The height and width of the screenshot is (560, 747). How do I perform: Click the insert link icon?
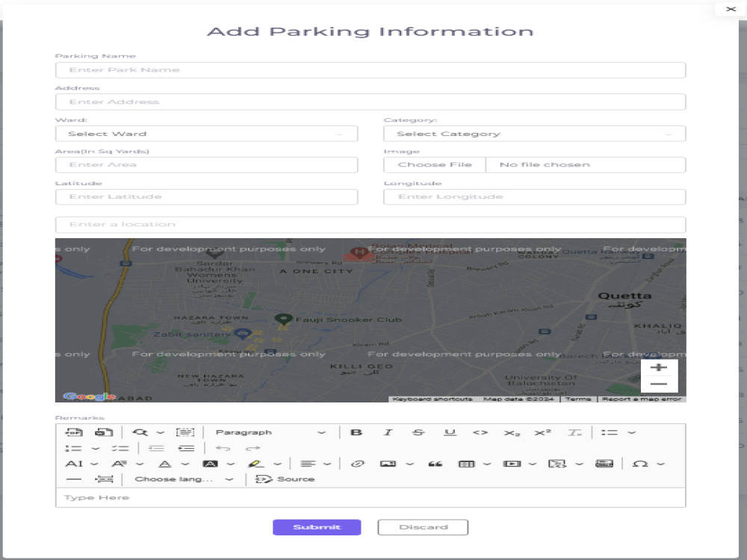coord(358,464)
